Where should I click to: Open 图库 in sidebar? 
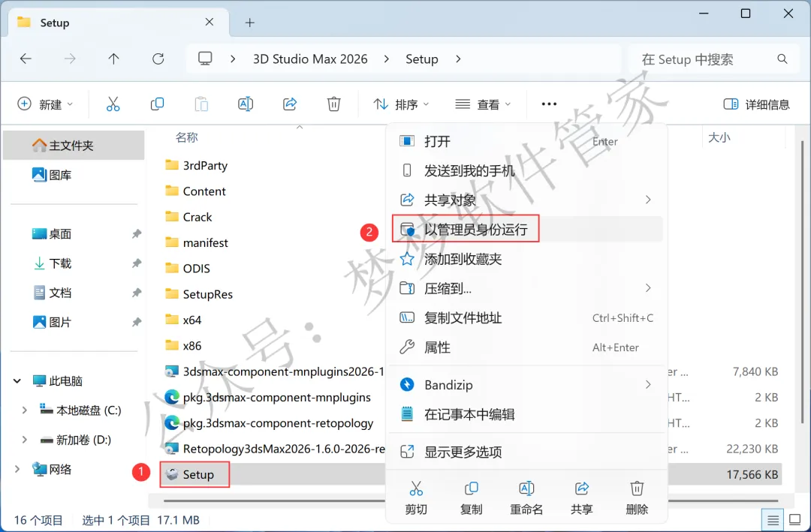[x=74, y=175]
